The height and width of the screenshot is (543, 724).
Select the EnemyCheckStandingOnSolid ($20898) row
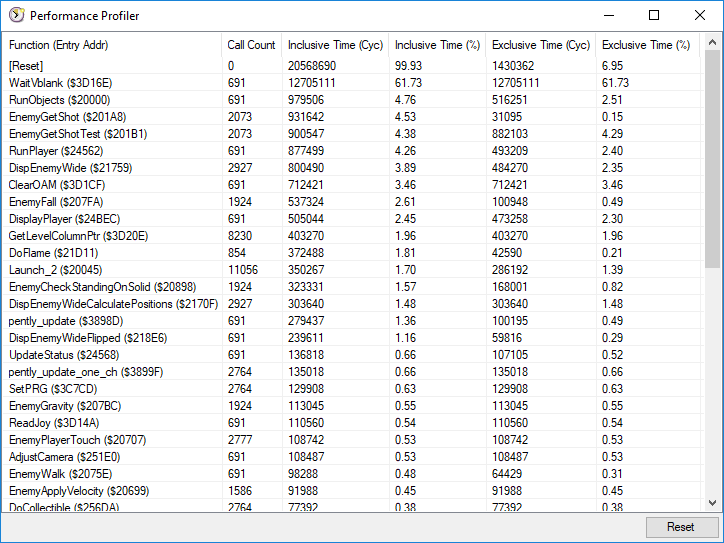(353, 287)
